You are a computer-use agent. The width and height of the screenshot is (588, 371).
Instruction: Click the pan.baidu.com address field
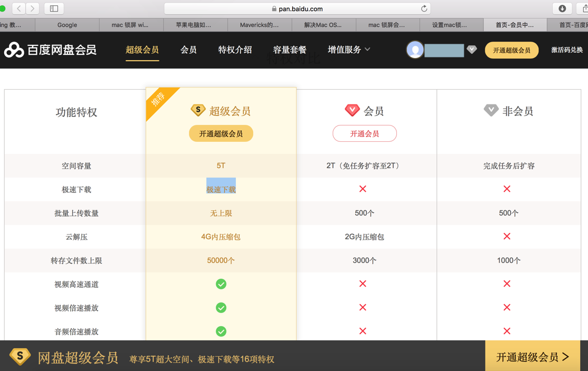click(297, 8)
